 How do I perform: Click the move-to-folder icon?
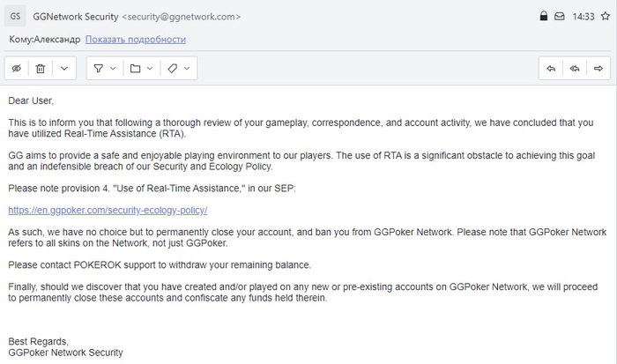pyautogui.click(x=136, y=69)
